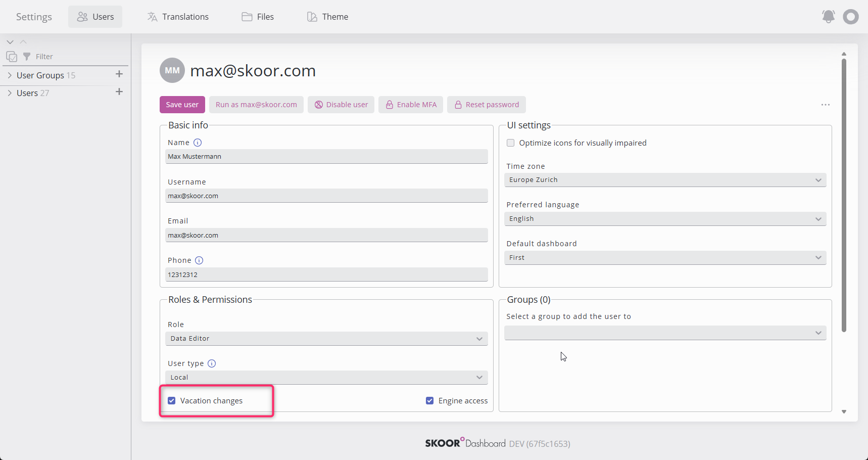This screenshot has height=460, width=868.
Task: Click into the Email input field
Action: [326, 235]
